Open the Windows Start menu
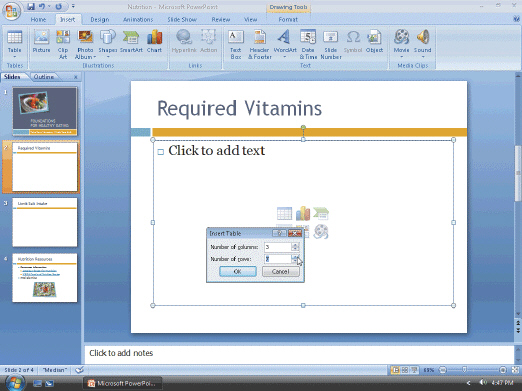 [15, 383]
